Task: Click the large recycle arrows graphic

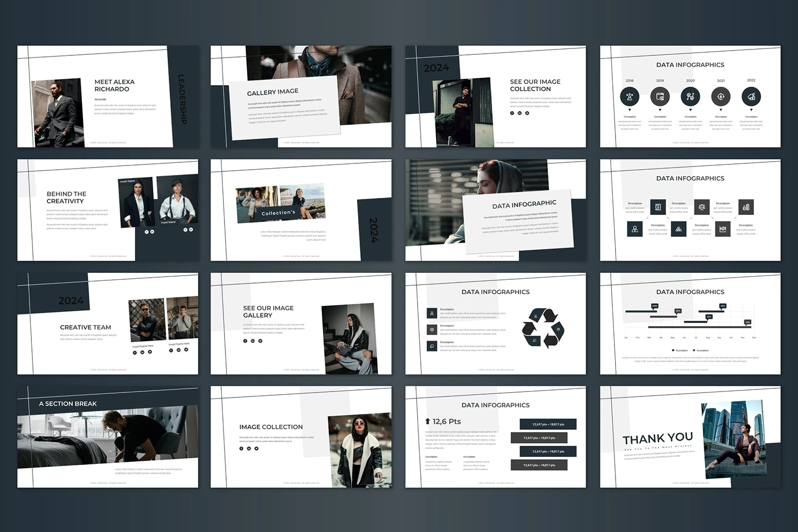Action: point(543,328)
